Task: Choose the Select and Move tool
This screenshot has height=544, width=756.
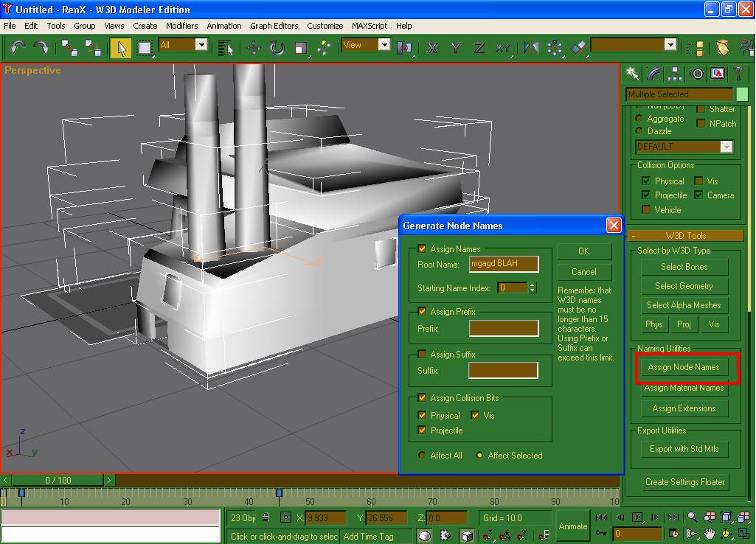Action: tap(253, 48)
